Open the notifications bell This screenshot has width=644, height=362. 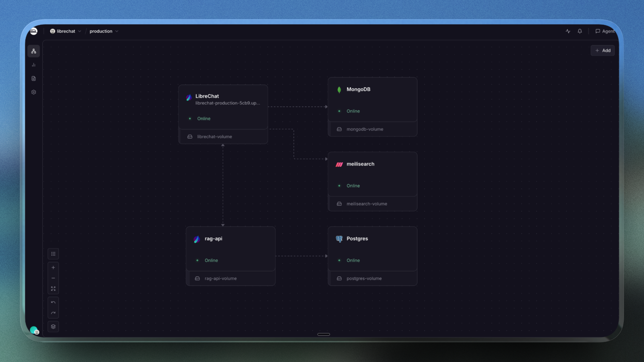point(580,31)
